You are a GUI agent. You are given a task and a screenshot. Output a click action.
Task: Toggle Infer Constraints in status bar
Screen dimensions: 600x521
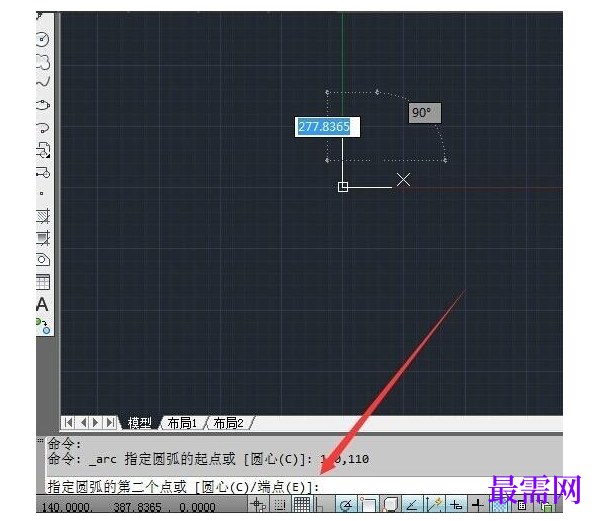258,505
